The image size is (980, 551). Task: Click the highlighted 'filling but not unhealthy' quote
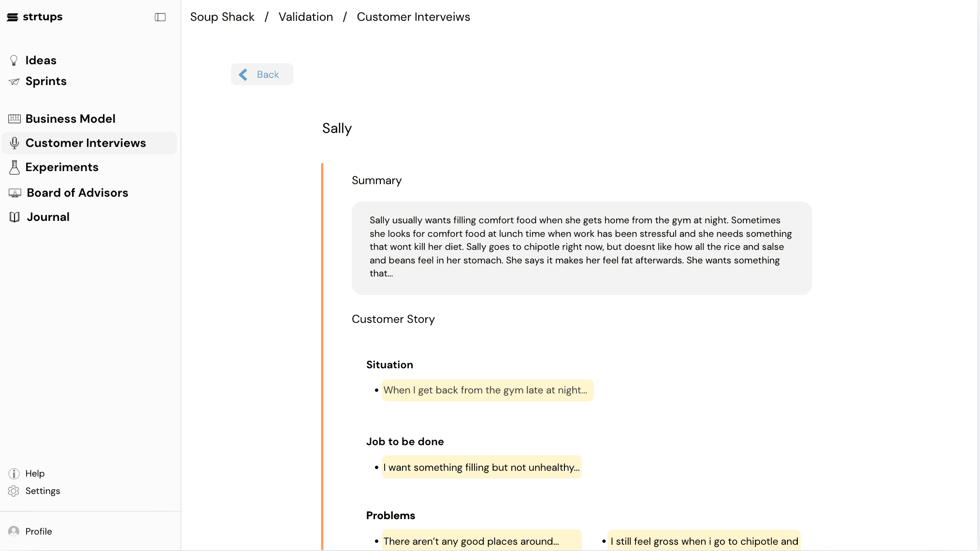pyautogui.click(x=481, y=467)
